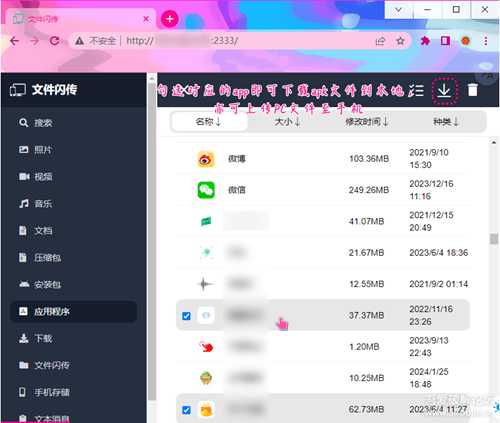Click the 微信 app icon
The image size is (500, 423).
click(x=206, y=190)
